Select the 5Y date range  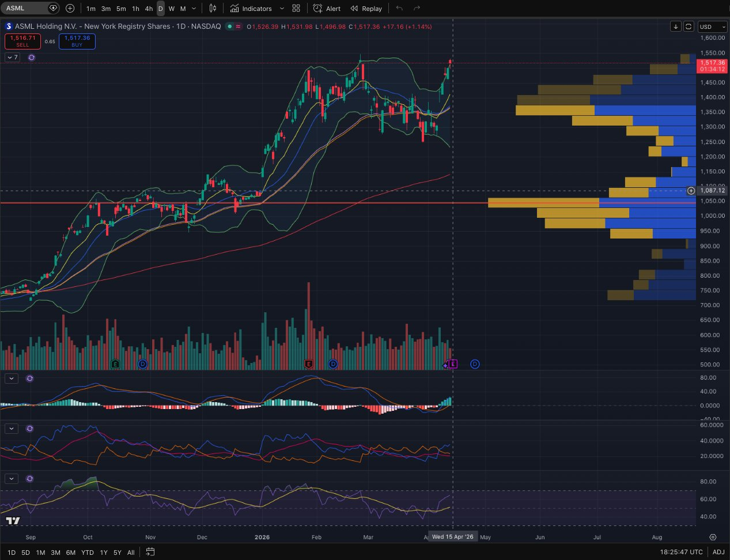118,553
